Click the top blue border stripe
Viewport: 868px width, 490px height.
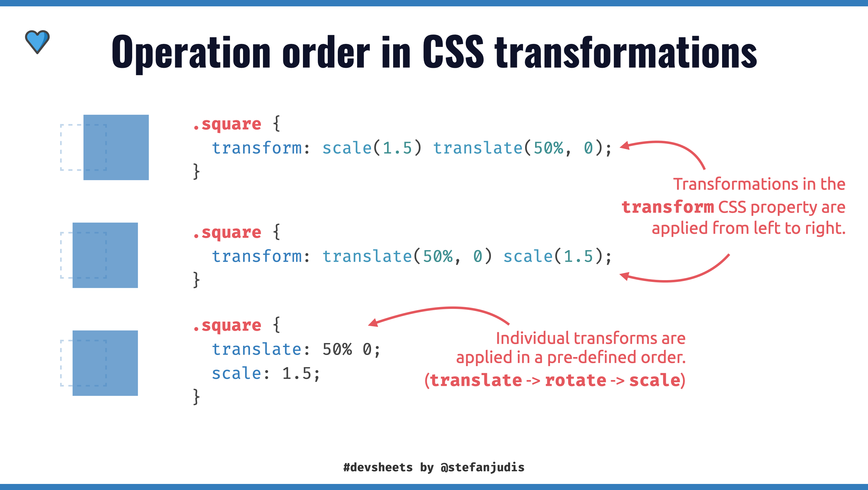[434, 3]
